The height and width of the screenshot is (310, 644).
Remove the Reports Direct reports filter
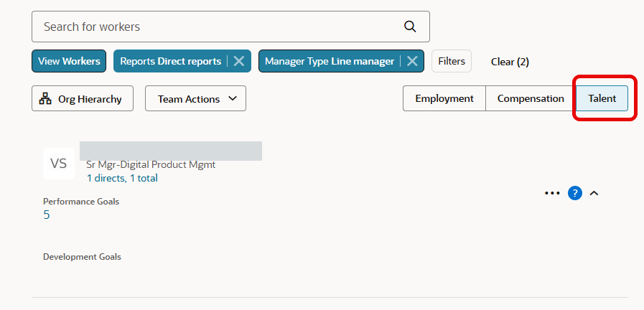coord(239,61)
